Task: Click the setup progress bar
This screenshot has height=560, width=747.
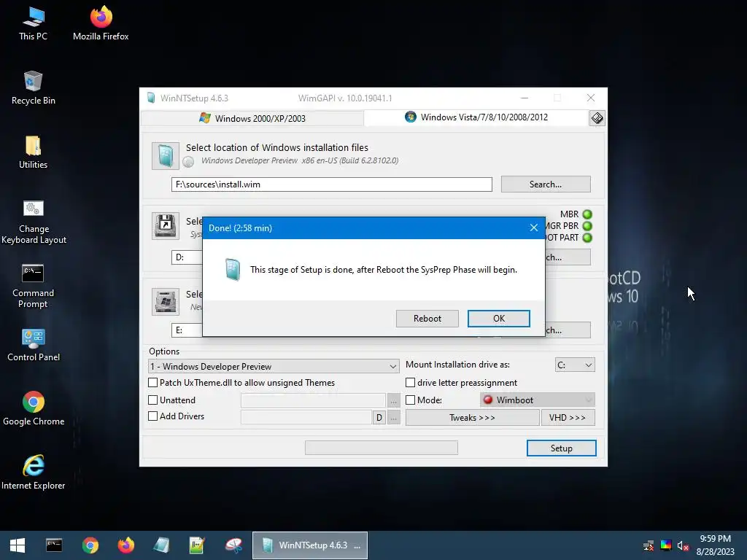Action: (x=381, y=448)
